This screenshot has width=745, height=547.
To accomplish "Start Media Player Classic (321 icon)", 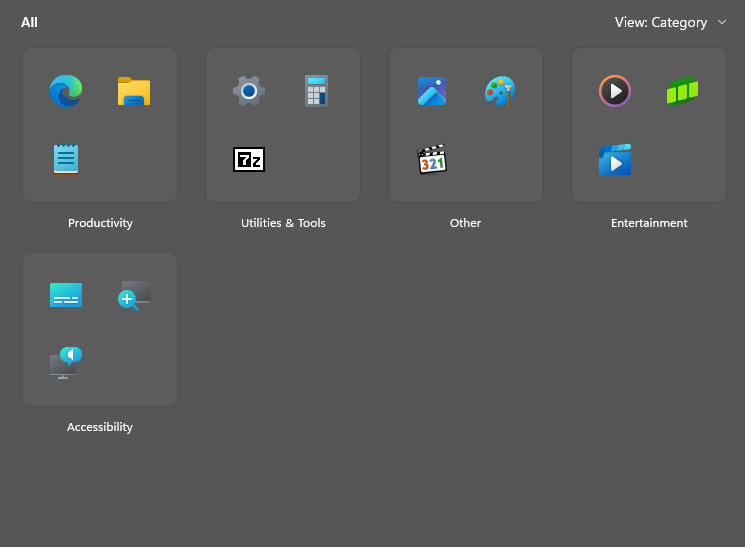I will [432, 159].
